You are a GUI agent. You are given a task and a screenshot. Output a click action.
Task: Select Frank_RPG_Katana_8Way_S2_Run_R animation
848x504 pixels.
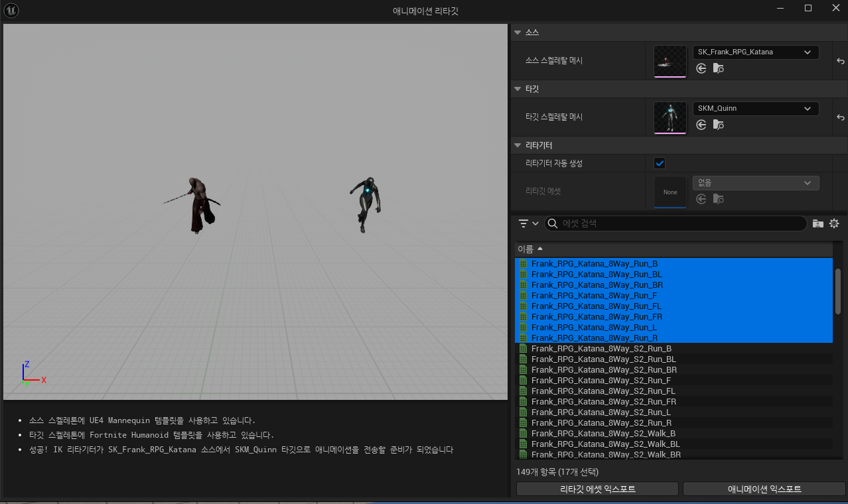point(673,422)
